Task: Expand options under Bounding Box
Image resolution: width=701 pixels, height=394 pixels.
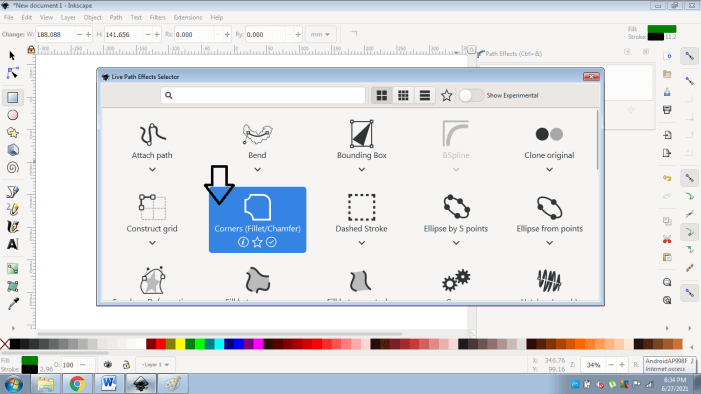Action: (x=362, y=169)
